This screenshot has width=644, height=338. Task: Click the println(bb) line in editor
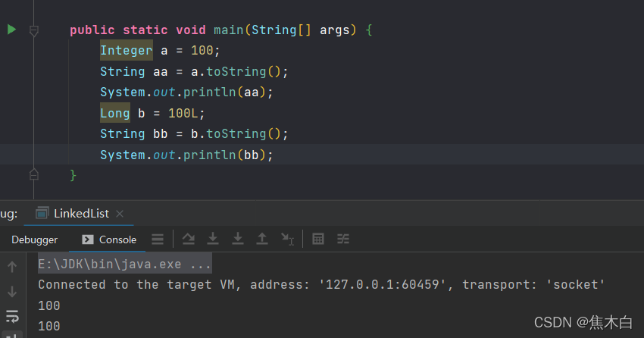(x=186, y=155)
